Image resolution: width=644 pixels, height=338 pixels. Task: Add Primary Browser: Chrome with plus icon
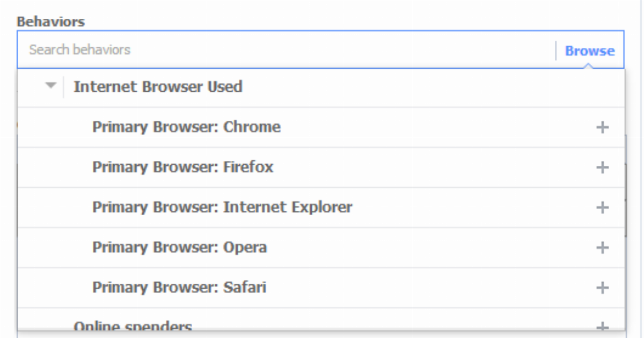(x=603, y=127)
